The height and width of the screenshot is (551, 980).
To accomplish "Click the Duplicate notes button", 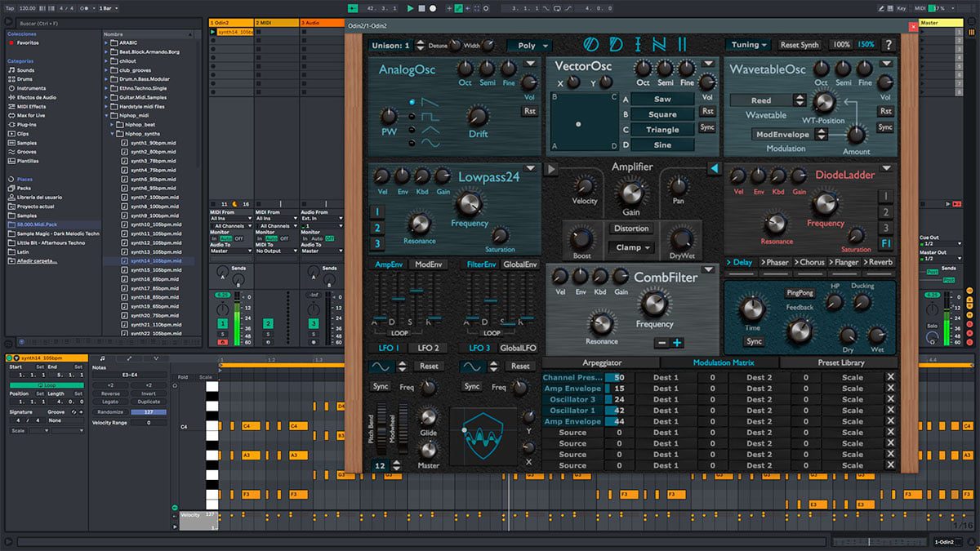I will (149, 402).
